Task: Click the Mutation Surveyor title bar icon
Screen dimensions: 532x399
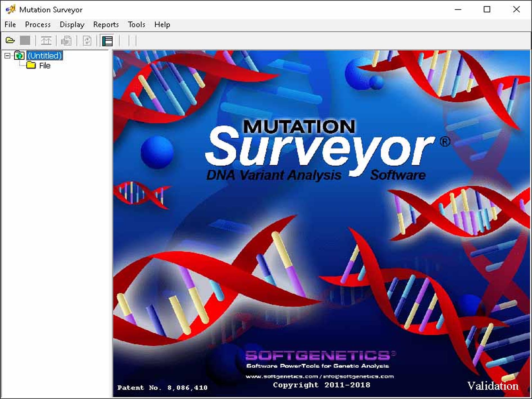Action: 11,10
